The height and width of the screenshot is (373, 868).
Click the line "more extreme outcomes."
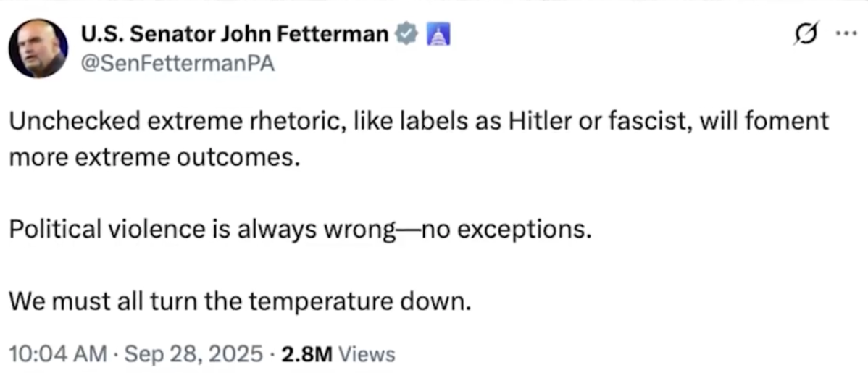coord(154,158)
